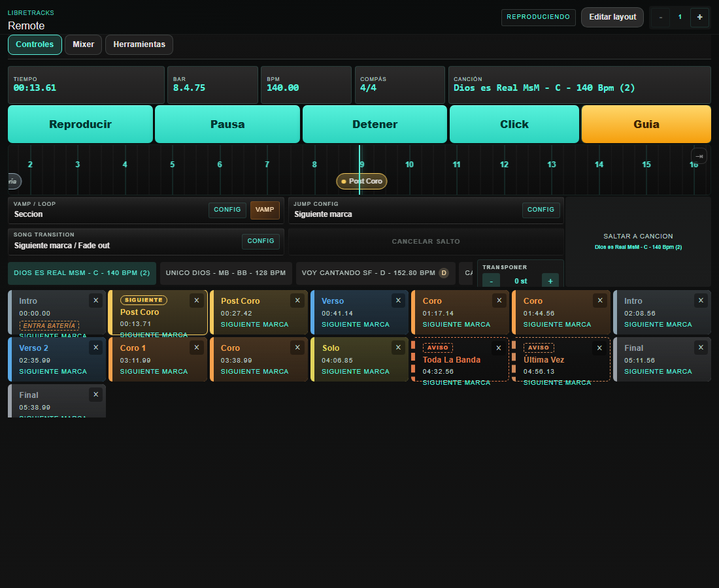This screenshot has width=719, height=588.
Task: Click the Bar 8.4.75 display
Action: (213, 85)
